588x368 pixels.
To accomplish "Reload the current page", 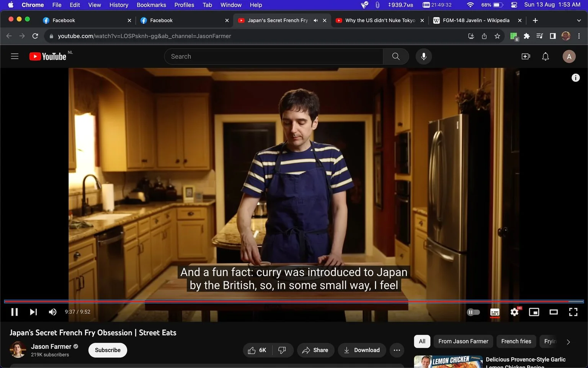I will [35, 36].
